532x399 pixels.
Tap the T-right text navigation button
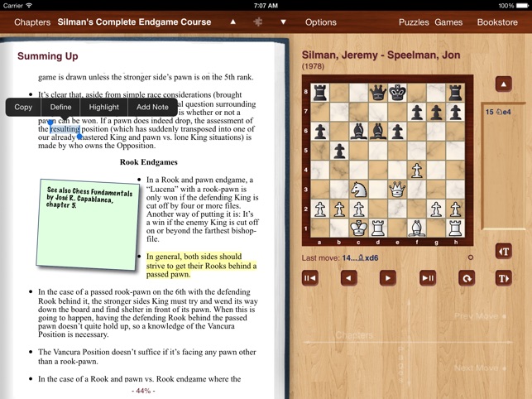504,278
